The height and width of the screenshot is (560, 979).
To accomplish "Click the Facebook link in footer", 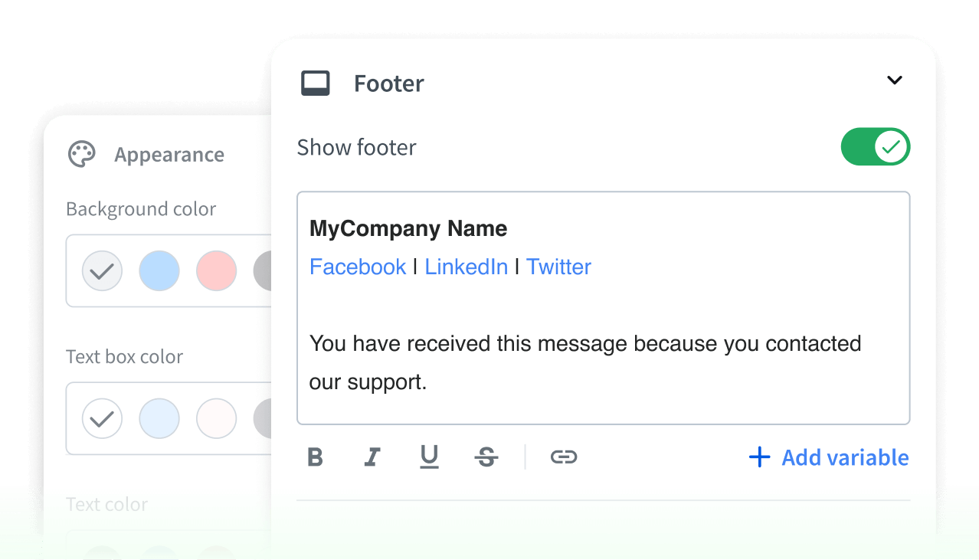I will coord(358,267).
